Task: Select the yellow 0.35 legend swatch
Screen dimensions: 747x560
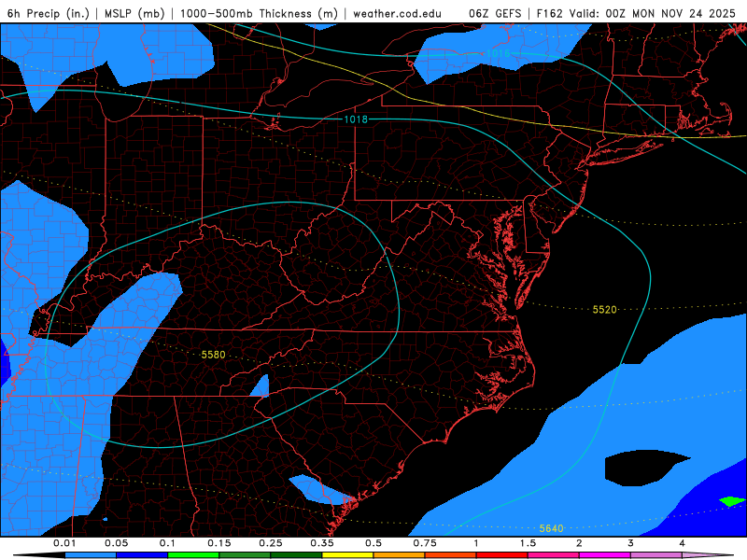Action: click(347, 555)
